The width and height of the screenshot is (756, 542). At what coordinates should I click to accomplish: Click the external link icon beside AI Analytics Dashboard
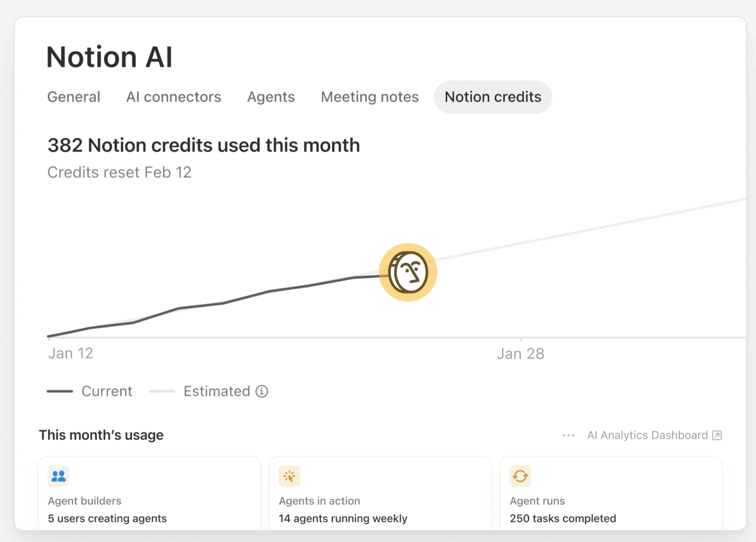coord(717,435)
